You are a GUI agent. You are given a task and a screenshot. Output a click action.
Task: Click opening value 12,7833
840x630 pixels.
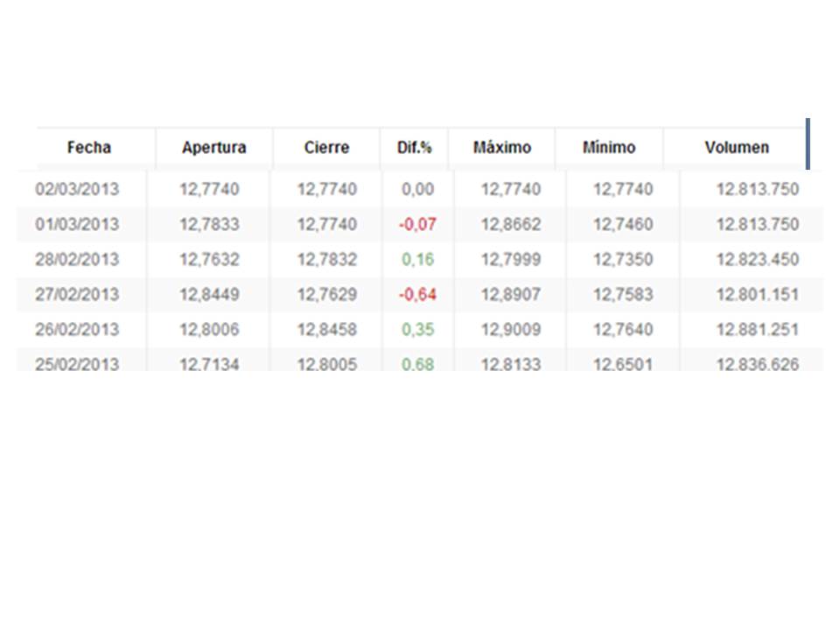[x=209, y=224]
